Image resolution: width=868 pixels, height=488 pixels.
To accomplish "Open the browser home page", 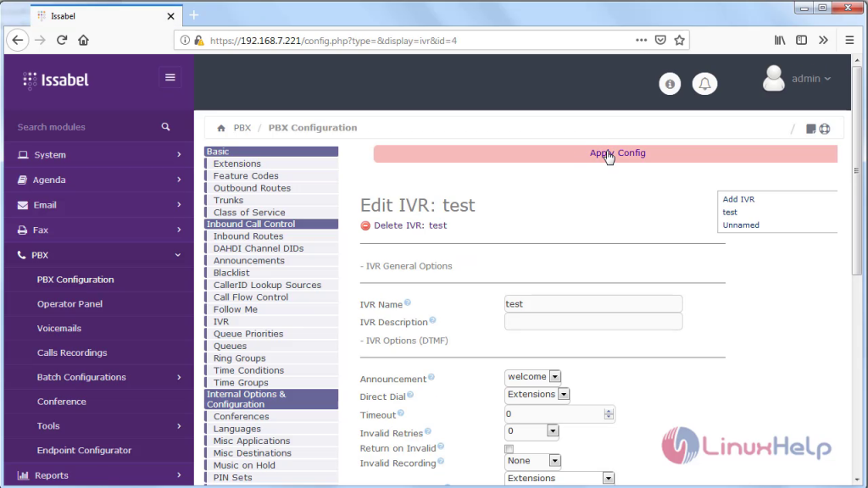I will (x=84, y=40).
